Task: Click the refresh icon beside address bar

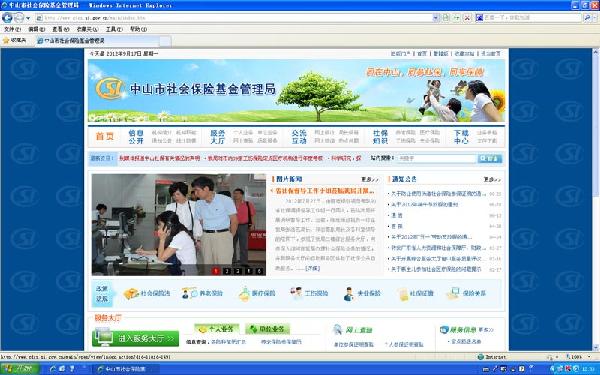Action: [x=457, y=18]
